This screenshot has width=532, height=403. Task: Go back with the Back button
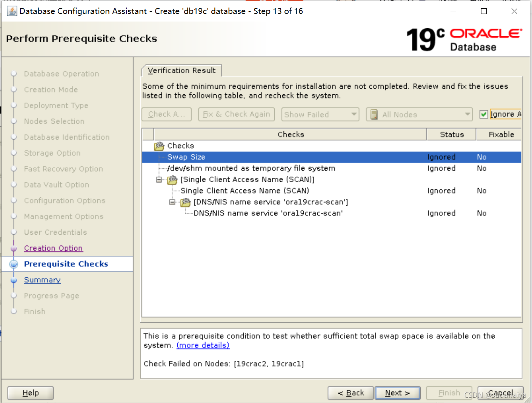pyautogui.click(x=351, y=393)
